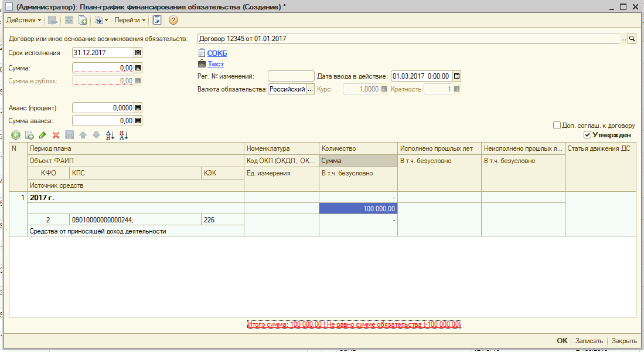Image resolution: width=644 pixels, height=352 pixels.
Task: Open the СОКБ link
Action: (x=217, y=53)
